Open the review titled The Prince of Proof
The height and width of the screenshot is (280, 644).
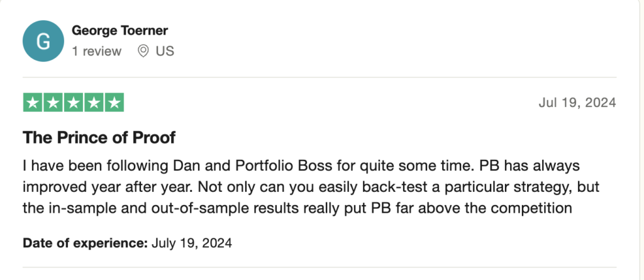click(99, 137)
